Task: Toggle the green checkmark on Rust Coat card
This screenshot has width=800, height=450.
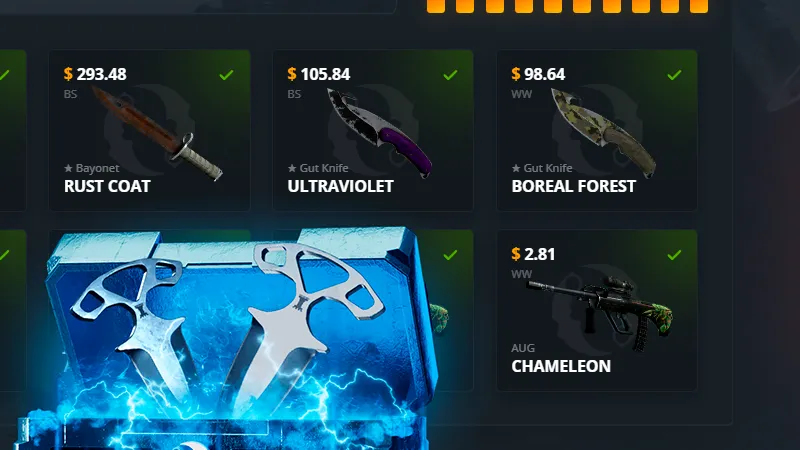Action: coord(226,75)
